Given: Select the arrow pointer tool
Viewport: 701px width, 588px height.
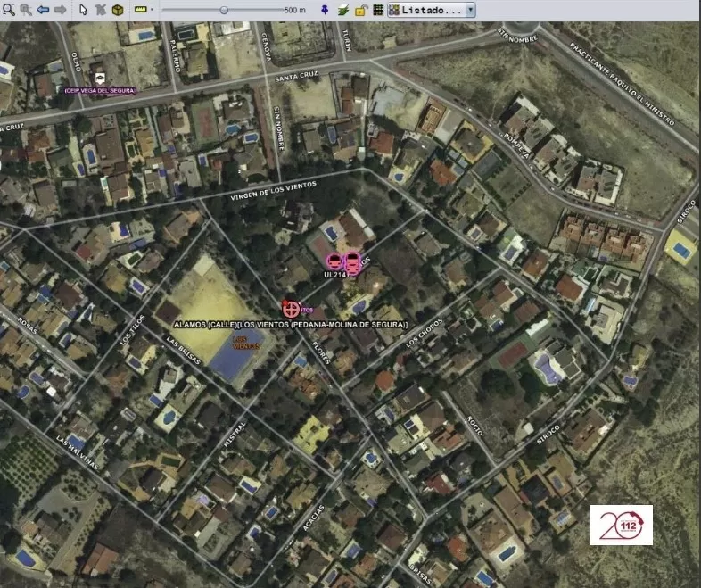Looking at the screenshot, I should 83,10.
